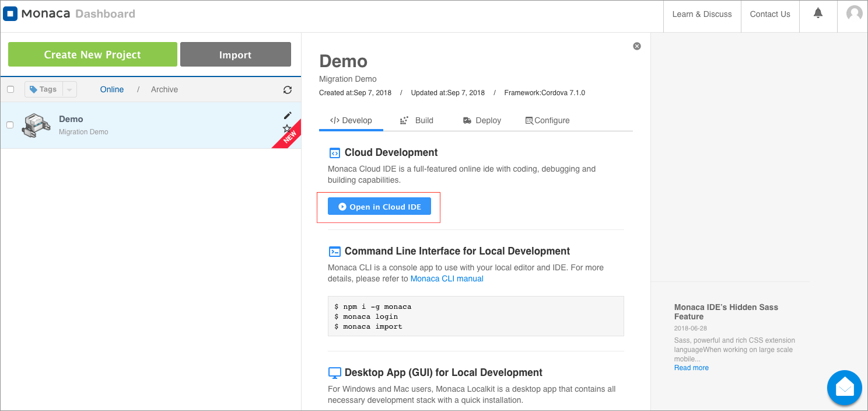
Task: Switch to the Build tab
Action: [x=416, y=120]
